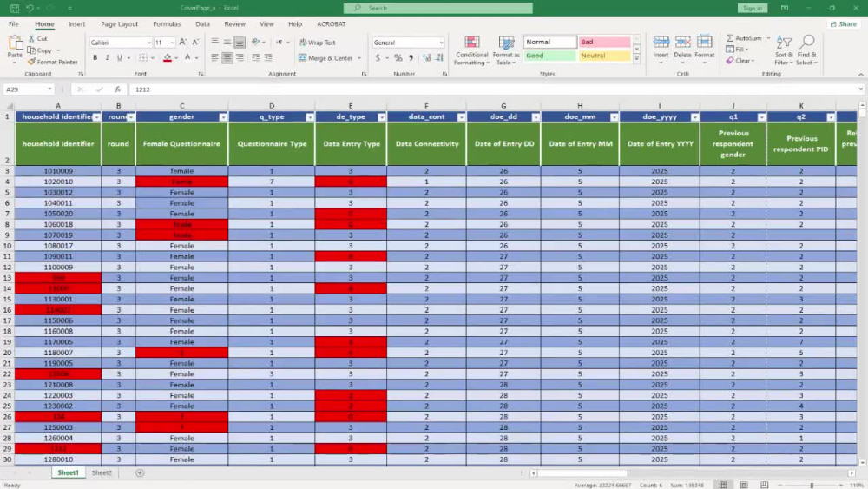This screenshot has width=868, height=489.
Task: Open Format as Table gallery
Action: (506, 50)
